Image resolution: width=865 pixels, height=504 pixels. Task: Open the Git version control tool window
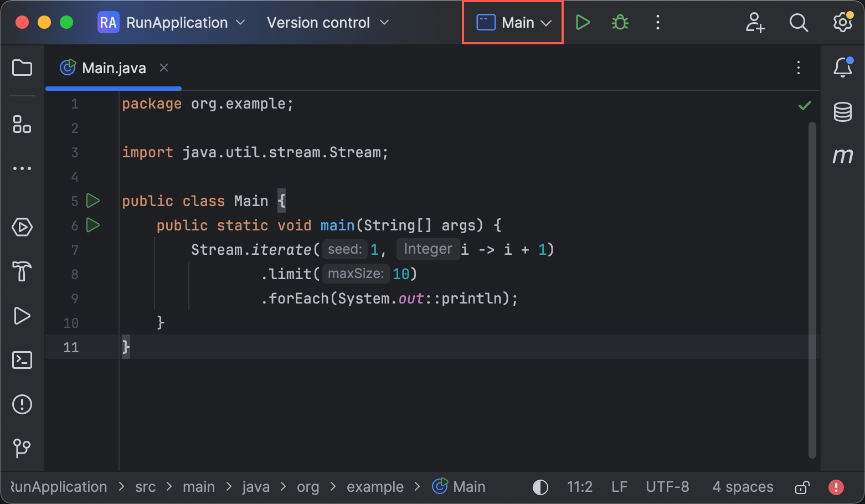click(22, 448)
